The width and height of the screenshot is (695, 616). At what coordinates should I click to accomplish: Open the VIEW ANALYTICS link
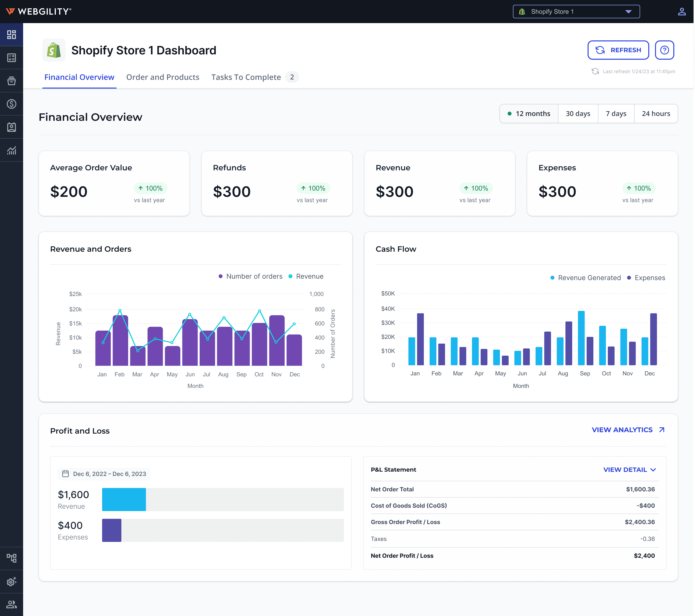click(x=628, y=430)
